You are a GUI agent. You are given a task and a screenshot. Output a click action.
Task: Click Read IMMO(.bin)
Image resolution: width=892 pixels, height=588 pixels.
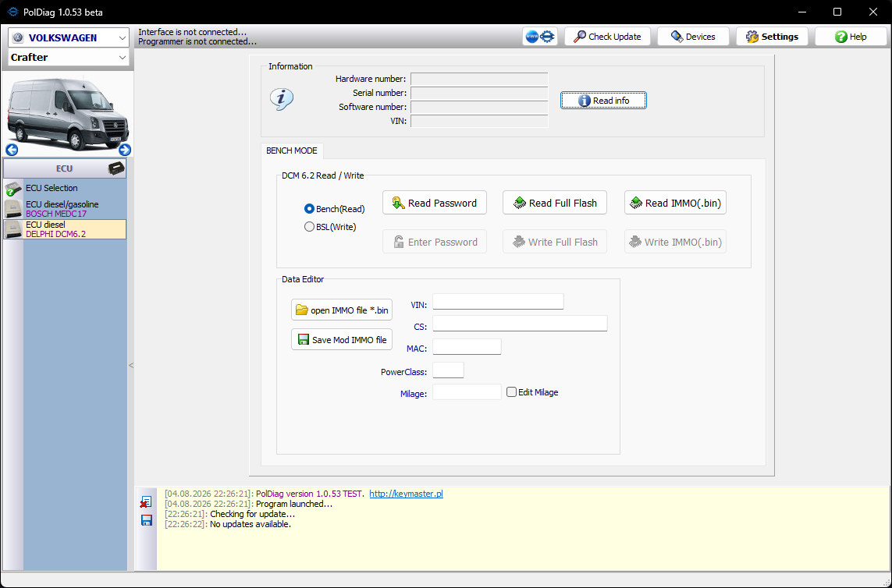675,203
